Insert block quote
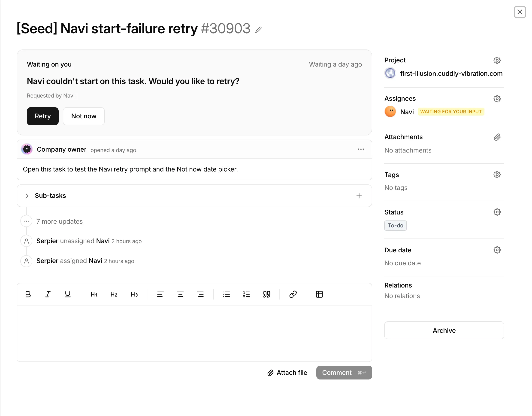Viewport: 532px width, 416px height. 266,294
